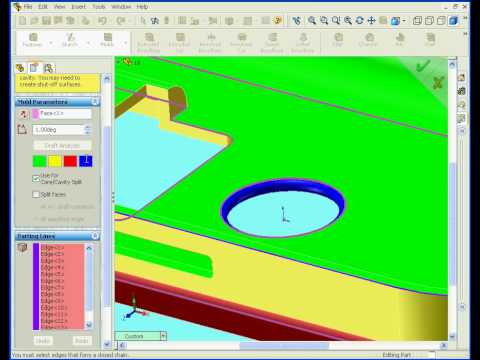The width and height of the screenshot is (480, 360).
Task: Click the yellow help question-mark icon
Action: 277,21
